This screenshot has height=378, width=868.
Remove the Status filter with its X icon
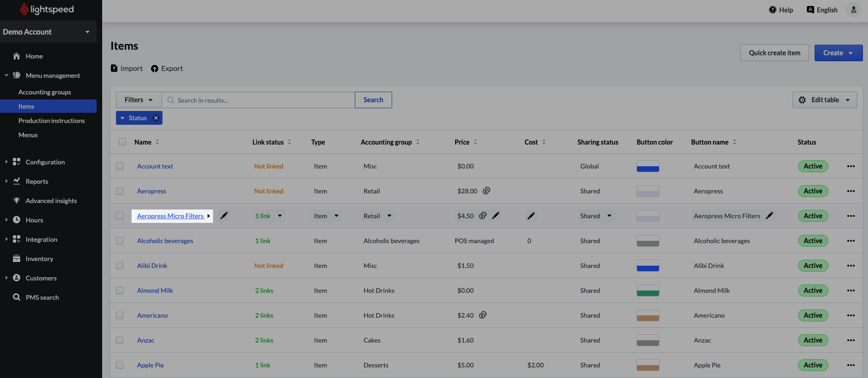click(x=156, y=118)
